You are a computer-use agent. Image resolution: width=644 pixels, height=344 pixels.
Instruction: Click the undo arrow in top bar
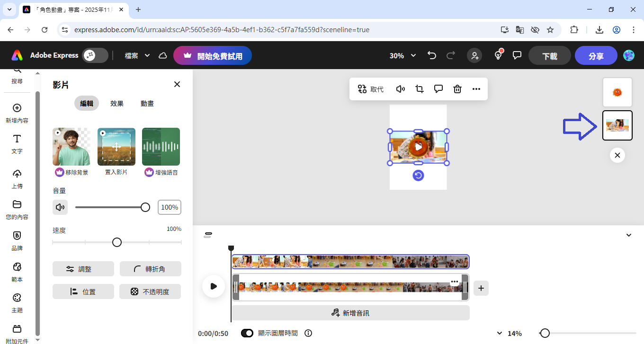[x=432, y=55]
